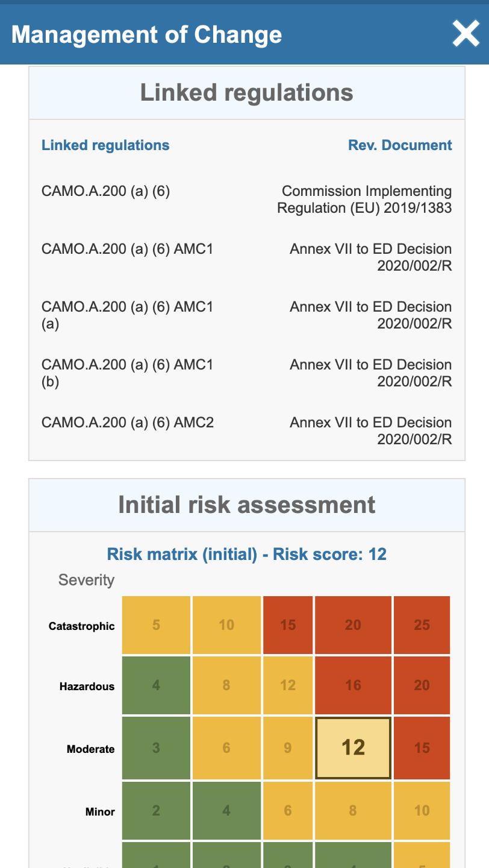Click the yellow 5 cell in Catastrophic row
The image size is (489, 868).
(156, 625)
